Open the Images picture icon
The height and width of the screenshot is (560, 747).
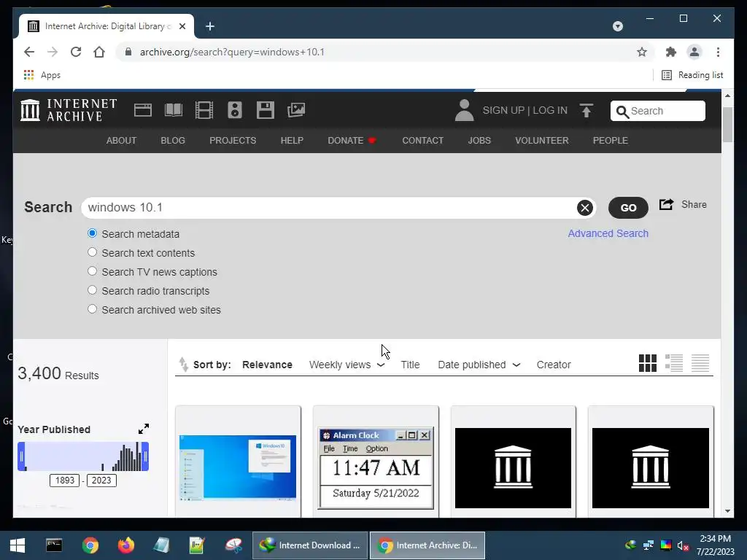tap(296, 110)
